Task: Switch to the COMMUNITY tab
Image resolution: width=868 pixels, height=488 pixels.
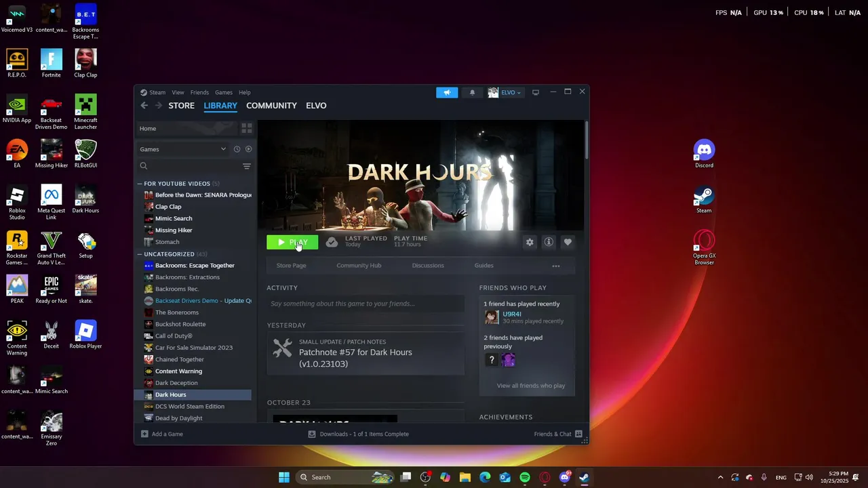Action: click(x=271, y=106)
